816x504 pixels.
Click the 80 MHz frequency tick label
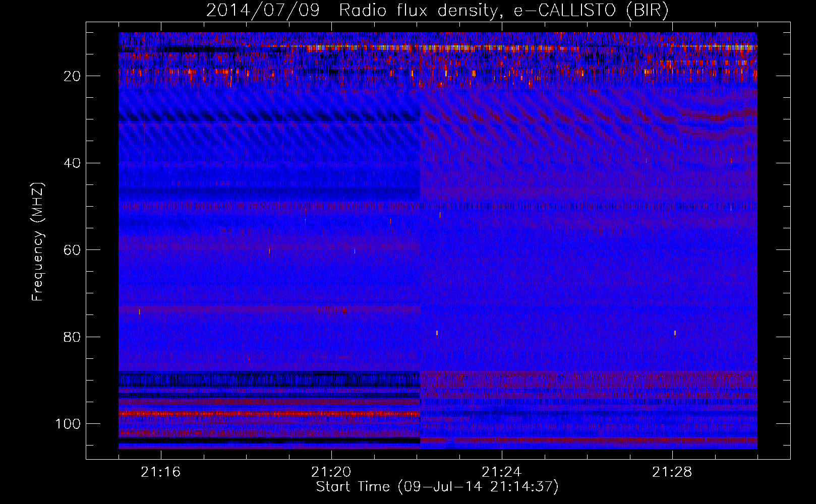click(72, 337)
